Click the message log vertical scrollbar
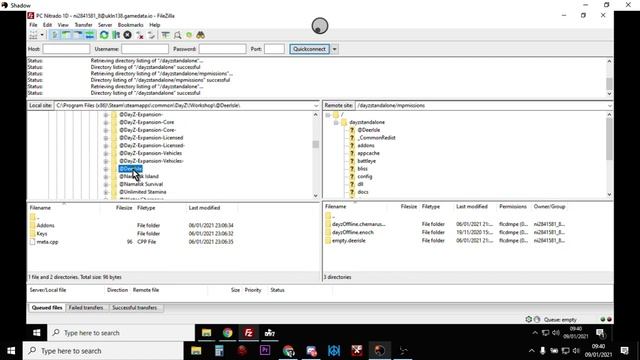640x360 pixels. (609, 77)
